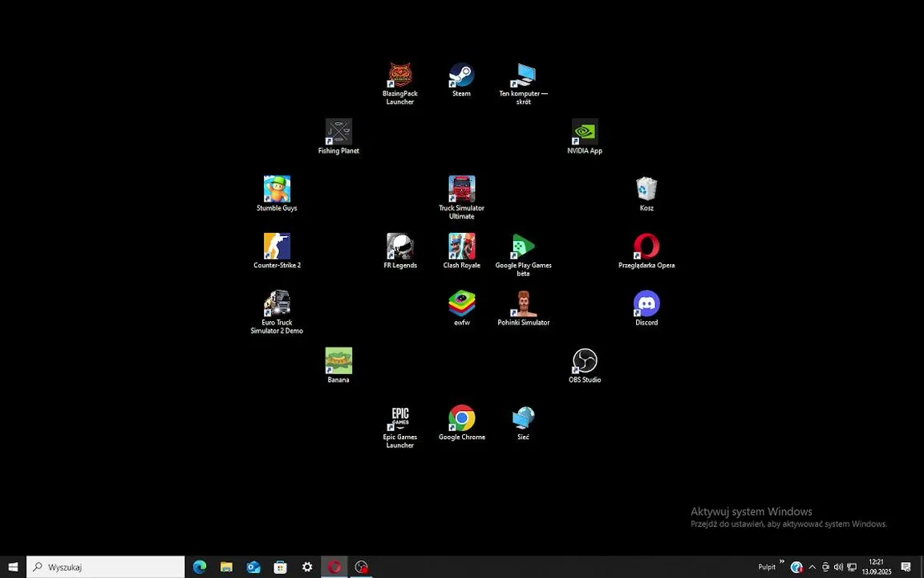Open the BlazingPack Launcher desktop icon
This screenshot has width=924, height=578.
point(400,83)
